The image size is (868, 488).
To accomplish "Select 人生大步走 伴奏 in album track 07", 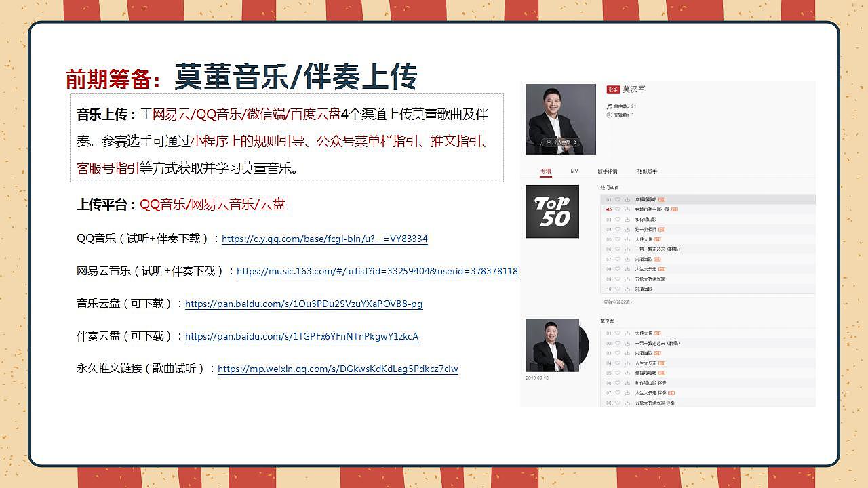I will tap(650, 393).
